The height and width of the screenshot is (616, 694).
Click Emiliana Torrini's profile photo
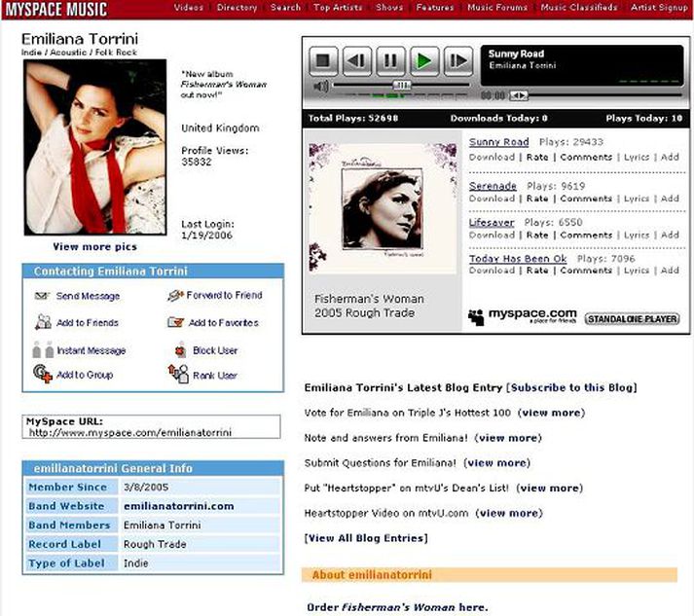coord(95,147)
